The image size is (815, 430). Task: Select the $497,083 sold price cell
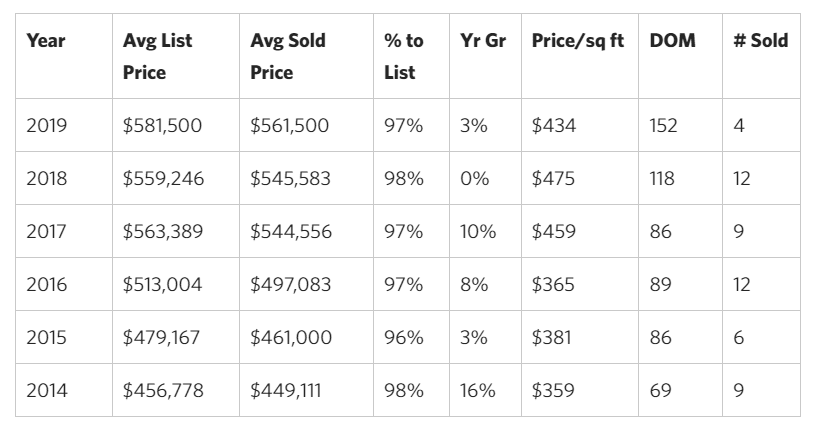click(290, 285)
